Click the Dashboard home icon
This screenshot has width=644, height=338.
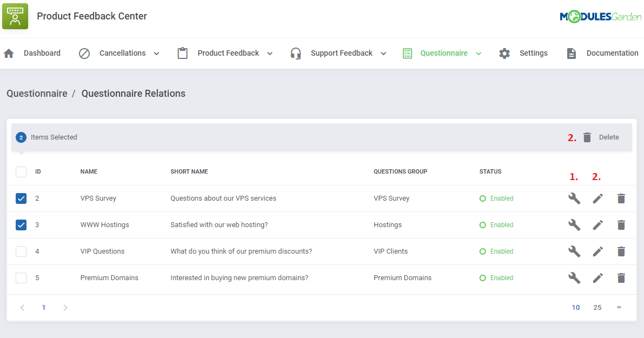pyautogui.click(x=9, y=54)
